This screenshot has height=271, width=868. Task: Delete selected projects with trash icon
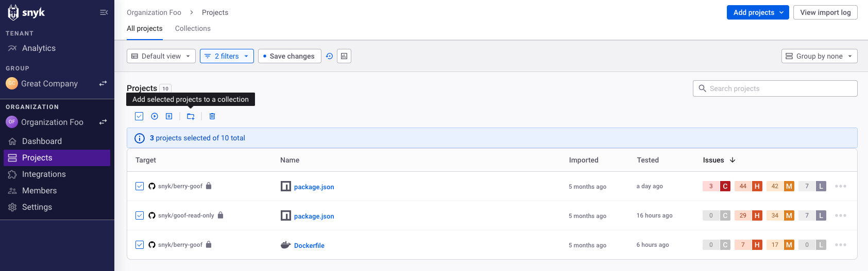[x=212, y=116]
